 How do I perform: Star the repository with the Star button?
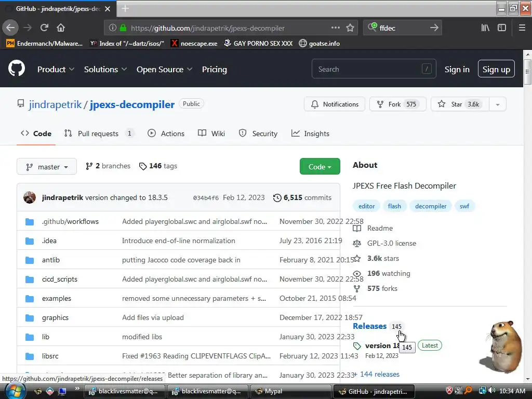click(460, 104)
